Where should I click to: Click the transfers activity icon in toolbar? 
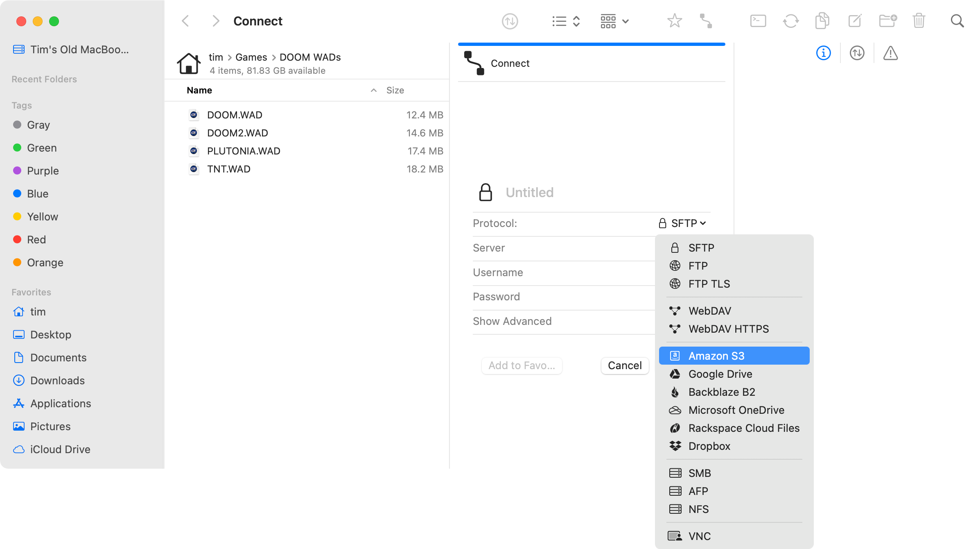point(510,21)
